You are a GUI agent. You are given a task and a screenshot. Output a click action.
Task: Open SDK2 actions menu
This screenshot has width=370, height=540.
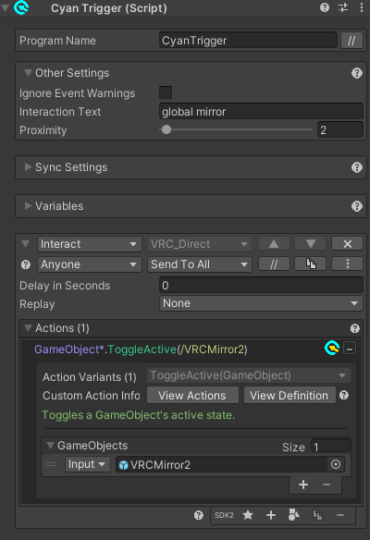(224, 515)
